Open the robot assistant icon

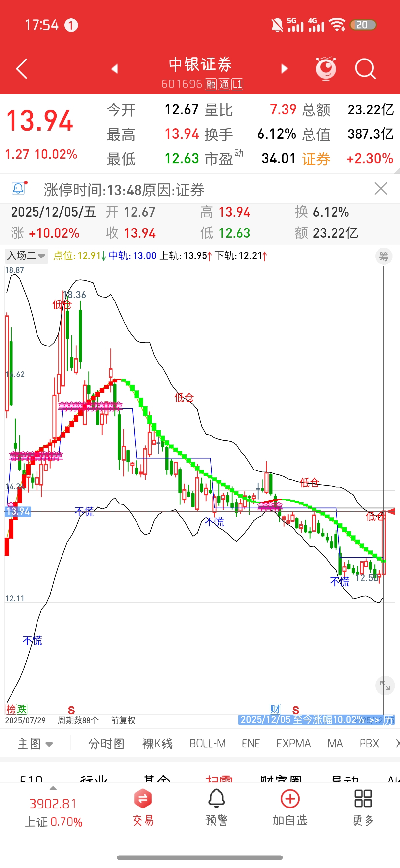(326, 68)
